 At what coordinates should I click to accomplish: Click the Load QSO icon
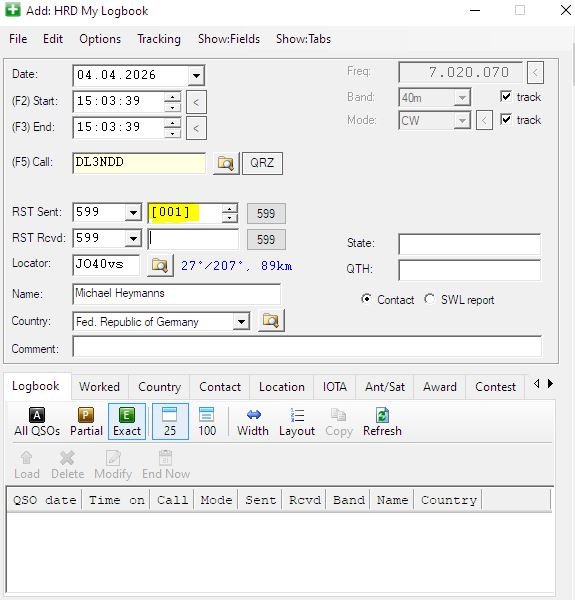coord(27,465)
